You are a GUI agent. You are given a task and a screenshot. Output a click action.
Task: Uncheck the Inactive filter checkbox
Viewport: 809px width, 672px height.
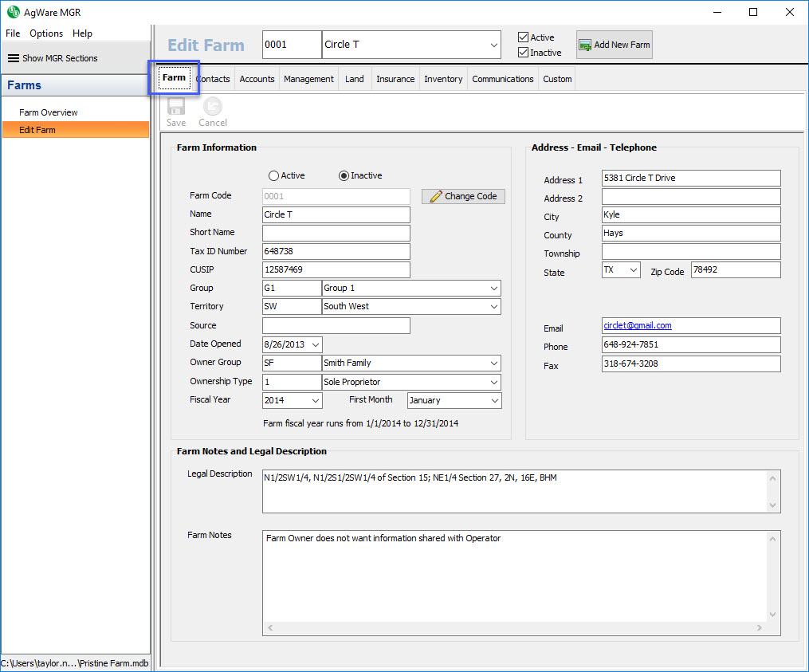coord(523,53)
